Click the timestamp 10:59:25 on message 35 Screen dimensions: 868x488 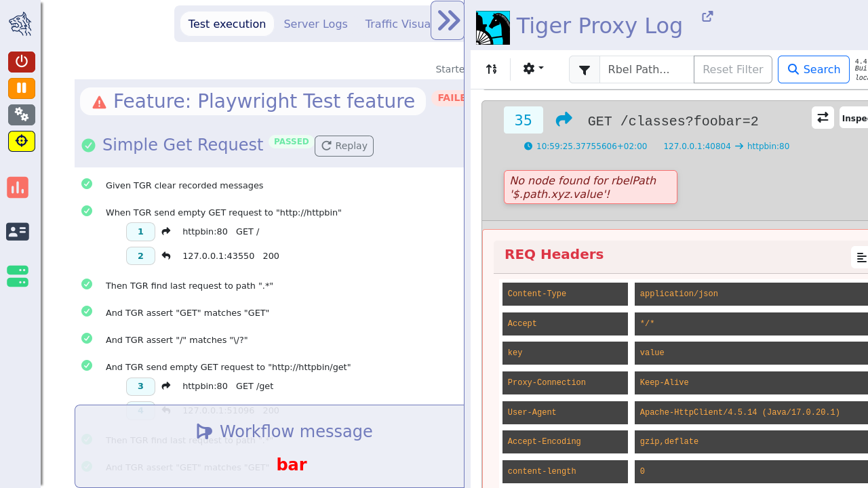[585, 146]
